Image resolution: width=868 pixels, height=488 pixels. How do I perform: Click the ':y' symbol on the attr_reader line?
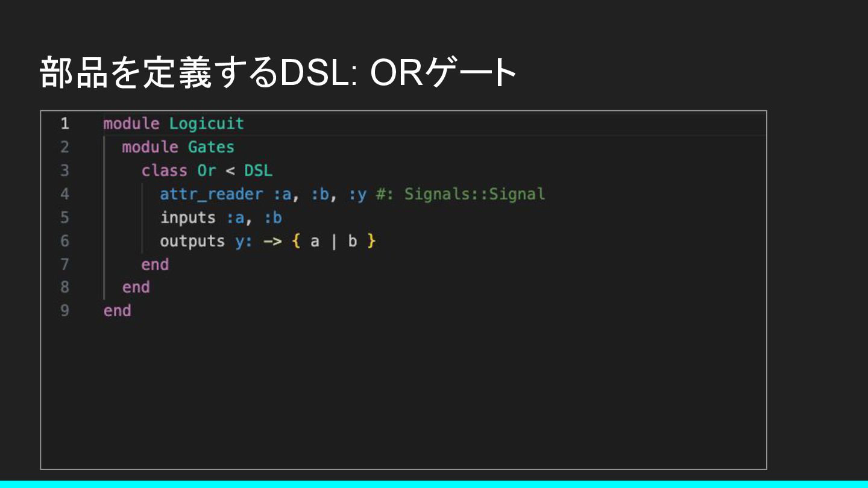coord(357,195)
